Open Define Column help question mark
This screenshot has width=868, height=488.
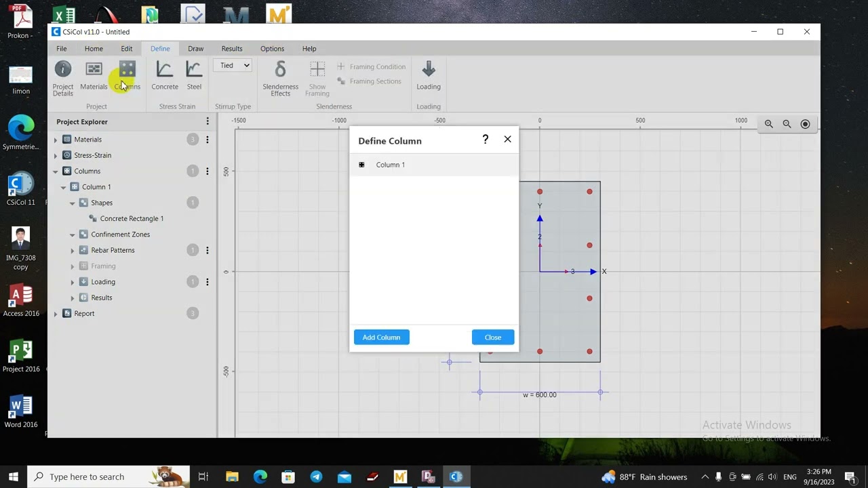(x=485, y=139)
